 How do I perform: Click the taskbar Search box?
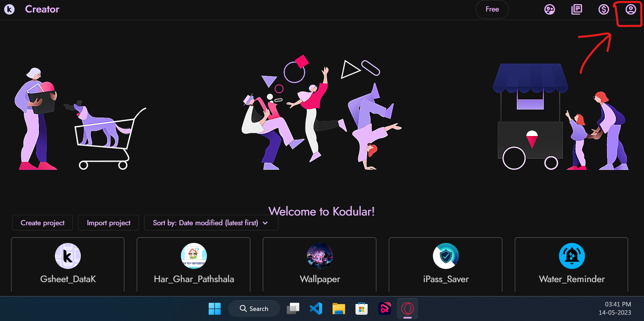254,309
